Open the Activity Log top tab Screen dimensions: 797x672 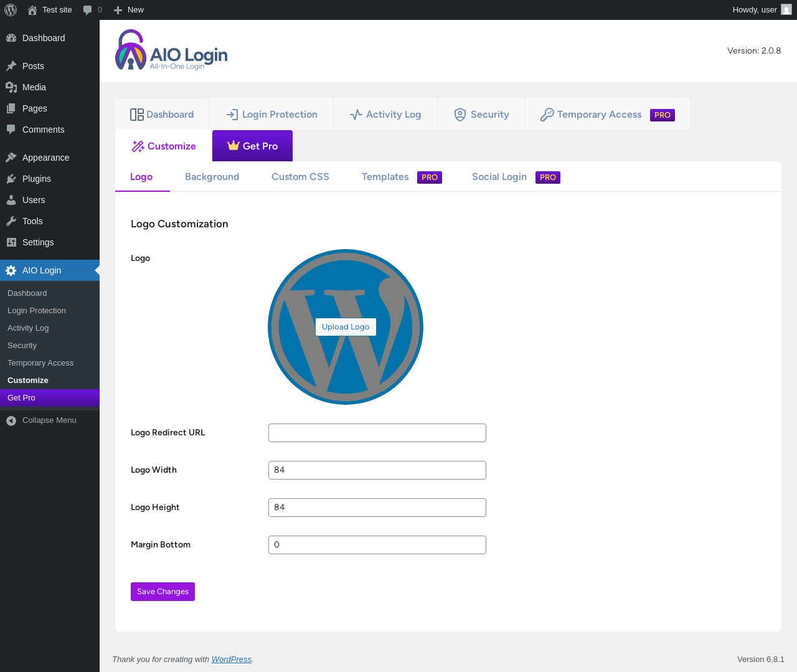click(385, 114)
